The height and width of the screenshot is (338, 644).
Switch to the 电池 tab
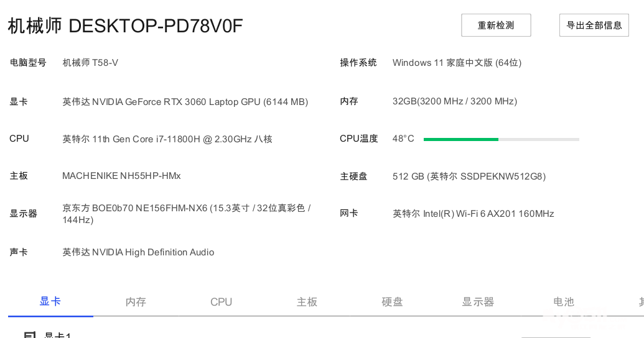pyautogui.click(x=564, y=302)
